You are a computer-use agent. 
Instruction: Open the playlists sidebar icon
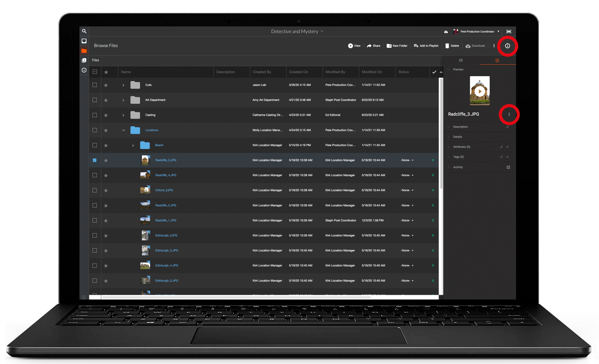(x=84, y=60)
